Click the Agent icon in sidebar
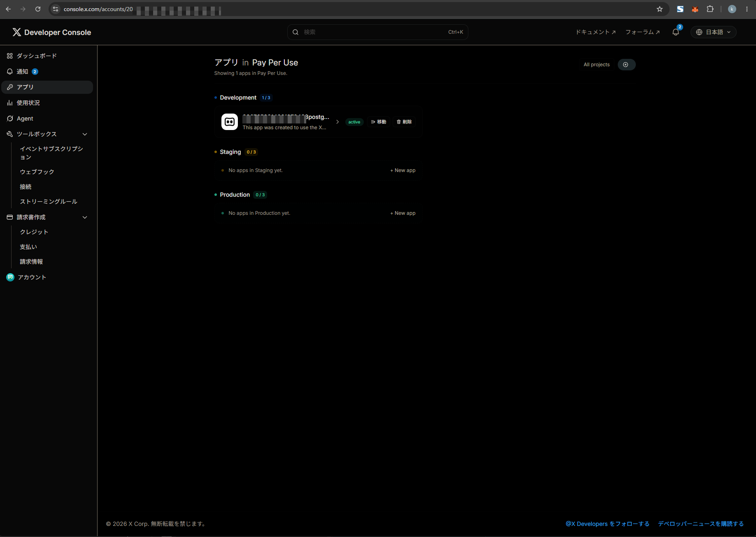The width and height of the screenshot is (756, 537). coord(10,119)
